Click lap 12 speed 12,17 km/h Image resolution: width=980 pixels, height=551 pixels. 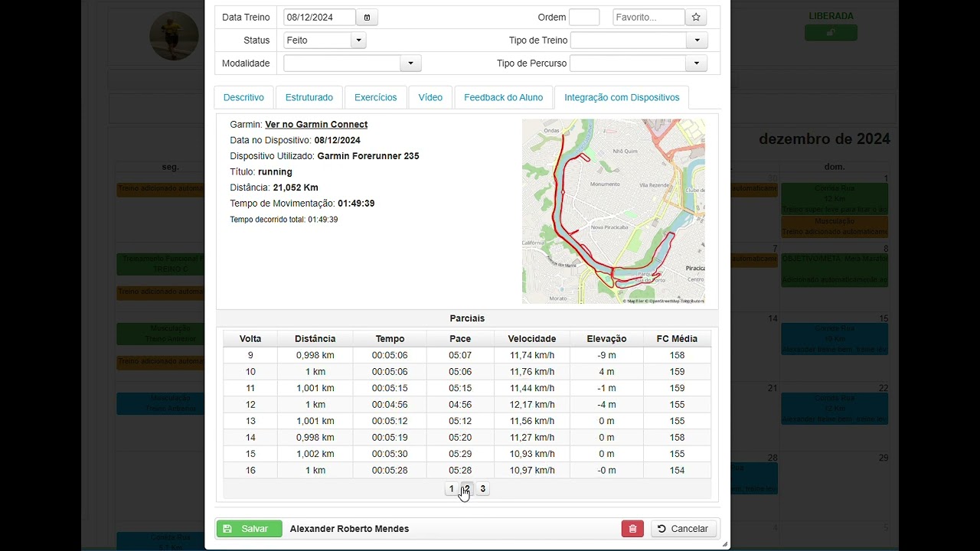(x=531, y=405)
